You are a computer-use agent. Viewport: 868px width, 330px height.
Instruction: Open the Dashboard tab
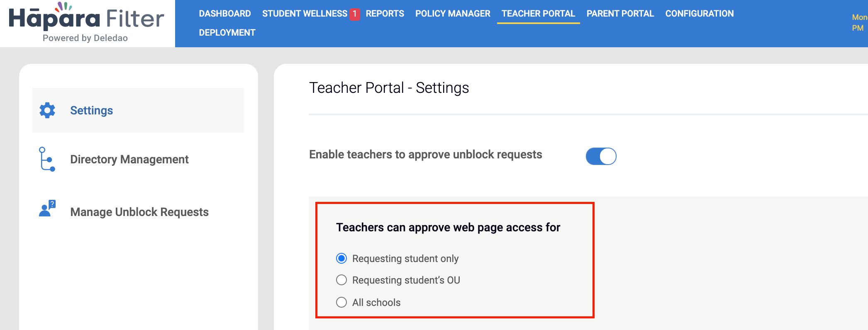click(225, 14)
